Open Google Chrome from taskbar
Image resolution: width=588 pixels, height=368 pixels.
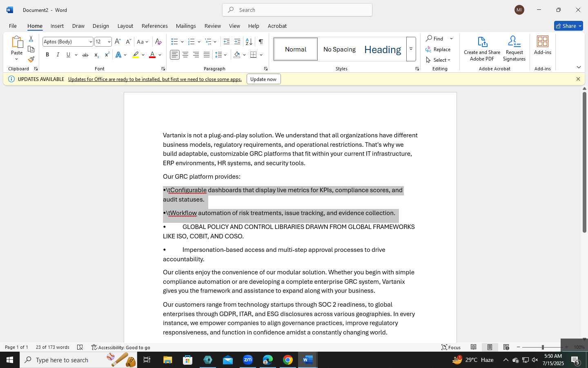pyautogui.click(x=288, y=360)
